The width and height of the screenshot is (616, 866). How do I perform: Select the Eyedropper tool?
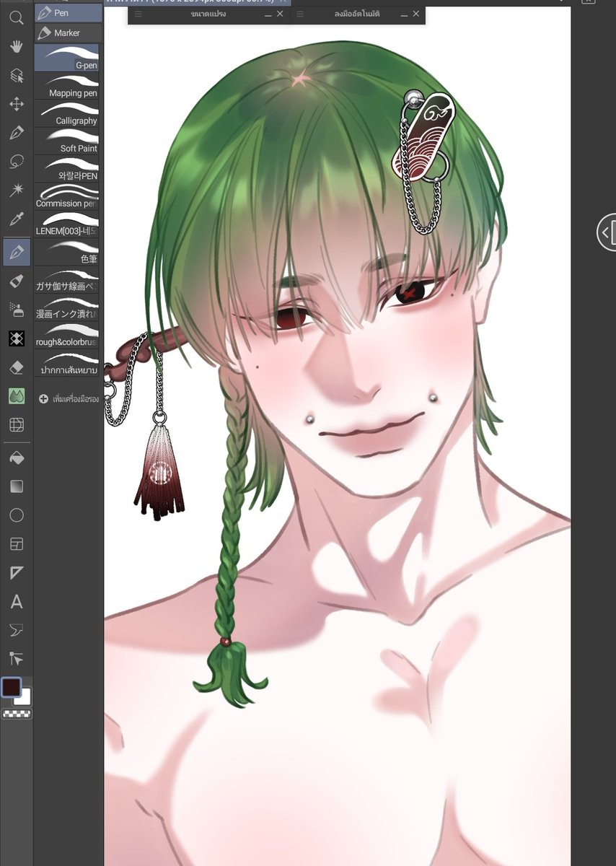pos(16,220)
